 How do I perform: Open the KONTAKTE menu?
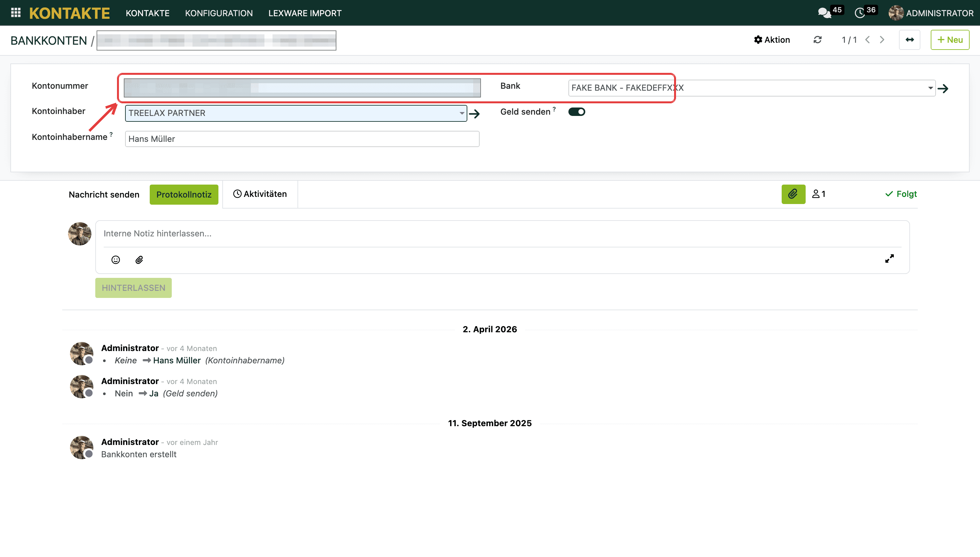[147, 13]
